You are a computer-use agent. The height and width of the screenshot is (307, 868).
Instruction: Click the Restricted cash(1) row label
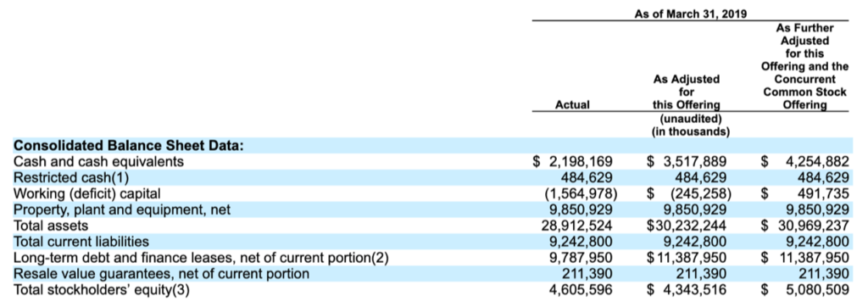(71, 178)
